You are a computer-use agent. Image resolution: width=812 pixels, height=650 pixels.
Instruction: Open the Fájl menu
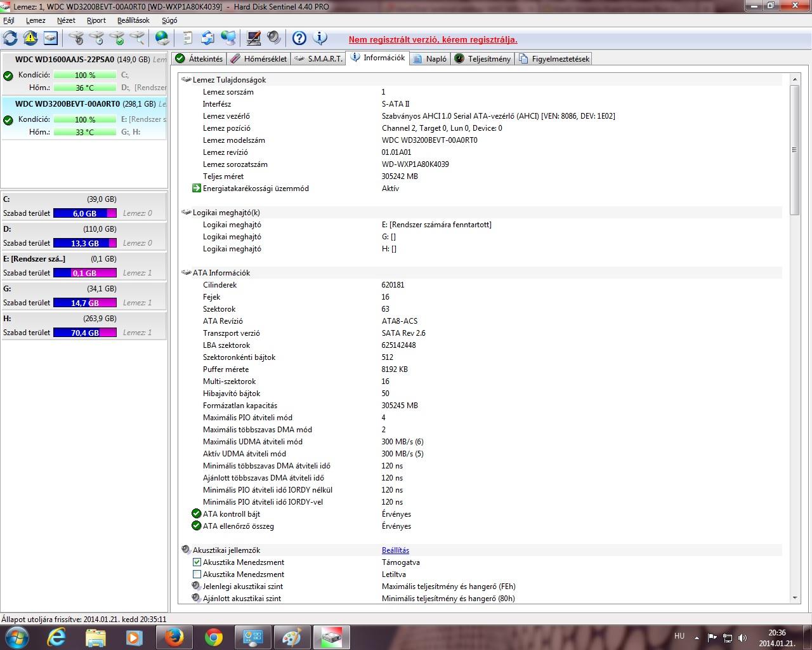pos(9,20)
